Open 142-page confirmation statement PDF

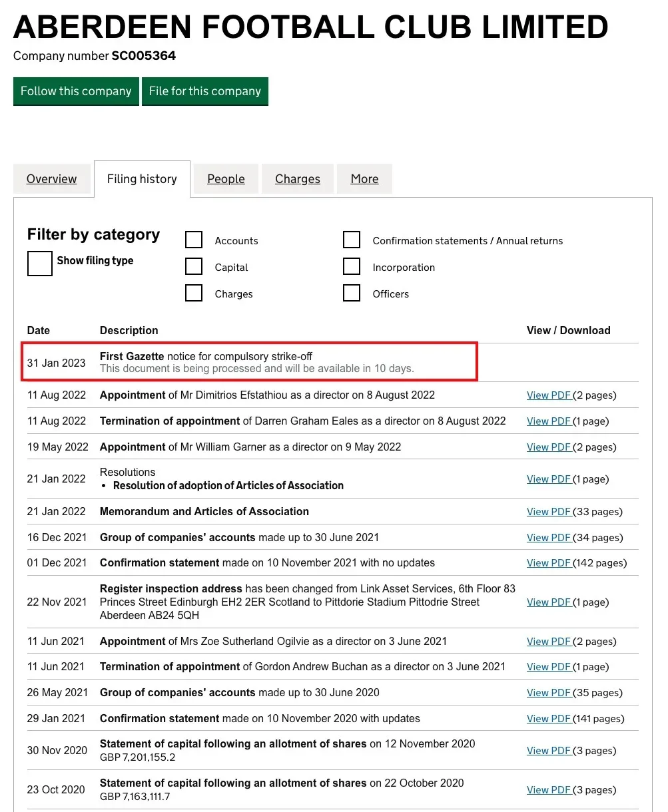[x=549, y=563]
